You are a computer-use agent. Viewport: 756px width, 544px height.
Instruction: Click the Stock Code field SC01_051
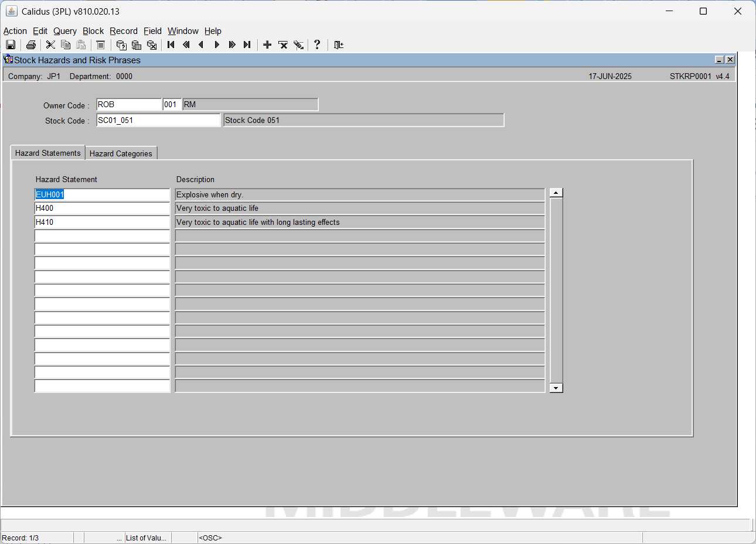click(x=158, y=120)
